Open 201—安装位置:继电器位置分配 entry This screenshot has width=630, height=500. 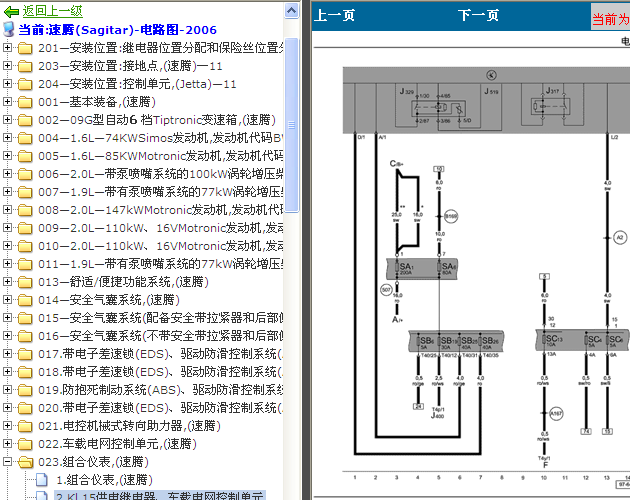tap(161, 48)
